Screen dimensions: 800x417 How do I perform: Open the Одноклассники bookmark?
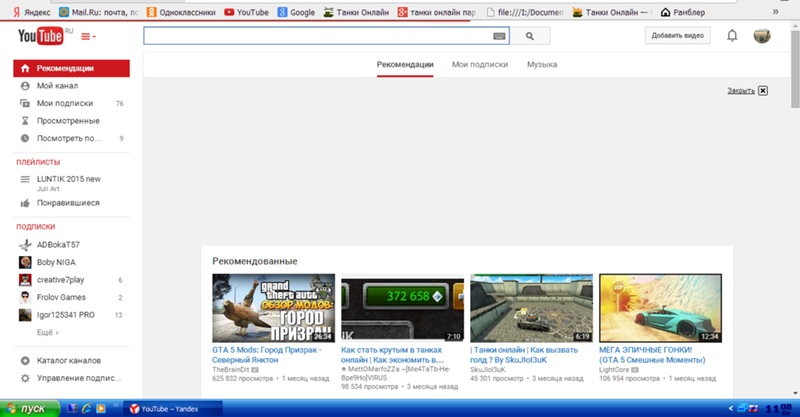pos(181,12)
